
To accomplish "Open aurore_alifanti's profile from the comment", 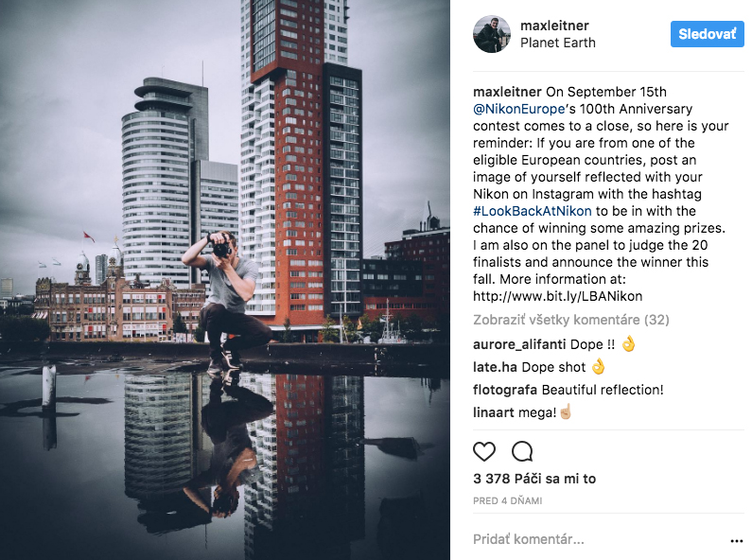I will (520, 344).
